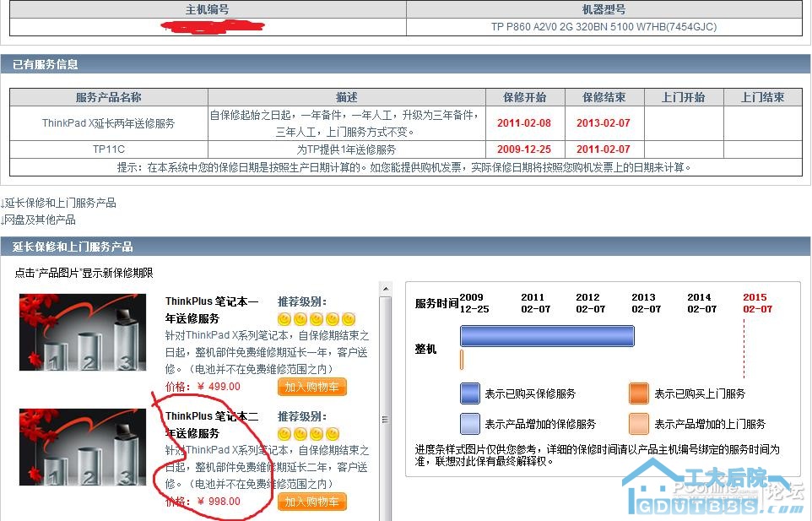Click the 上门开始 column header
This screenshot has height=521, width=812.
684,97
